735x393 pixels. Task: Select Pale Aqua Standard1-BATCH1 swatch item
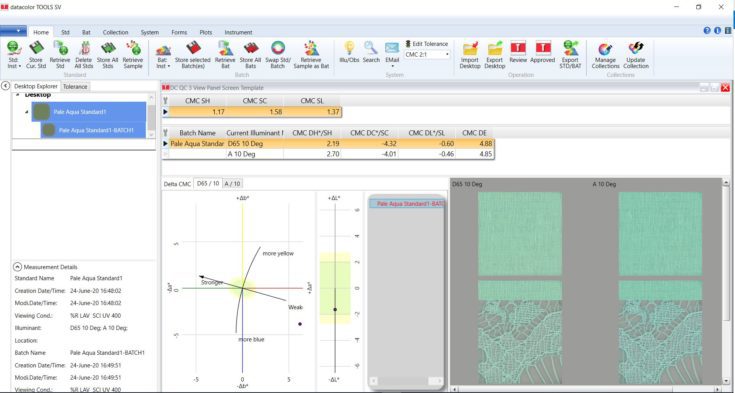406,204
